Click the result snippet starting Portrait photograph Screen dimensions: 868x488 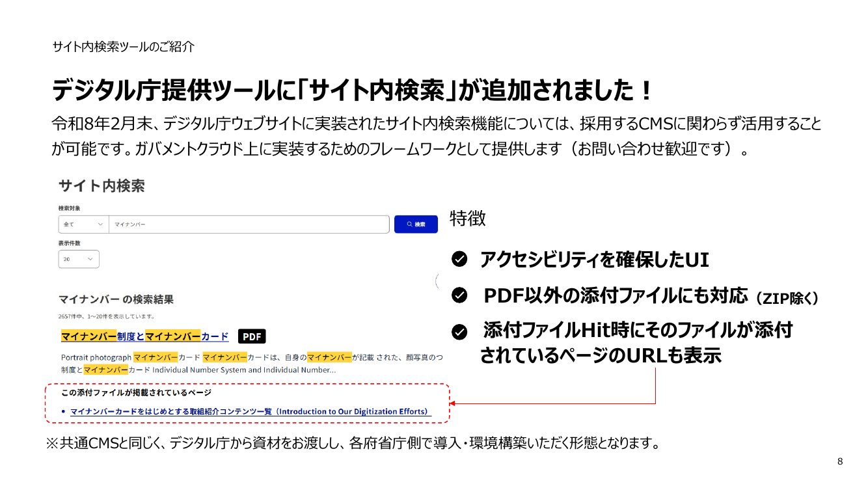click(252, 363)
